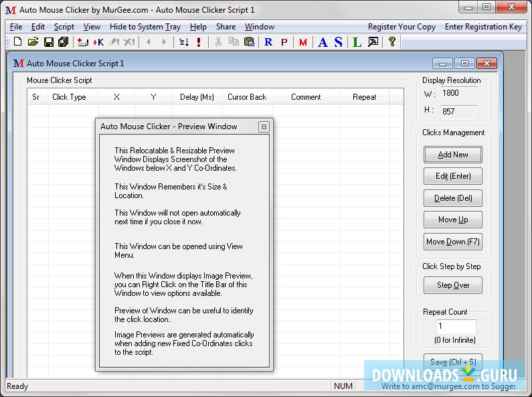This screenshot has height=397, width=532.
Task: Click the right arrow toolbar icon
Action: point(164,42)
